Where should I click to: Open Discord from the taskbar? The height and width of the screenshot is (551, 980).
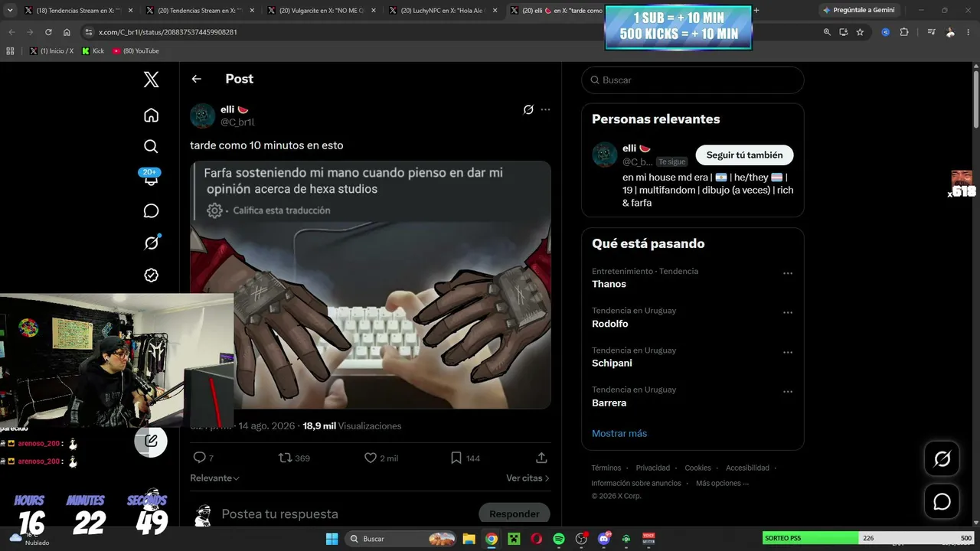[x=604, y=539]
